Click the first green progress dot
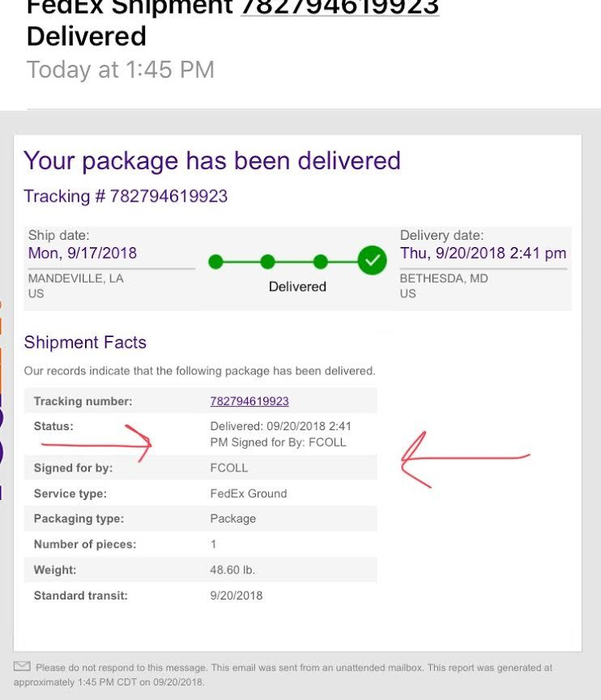The height and width of the screenshot is (700, 601). 215,262
